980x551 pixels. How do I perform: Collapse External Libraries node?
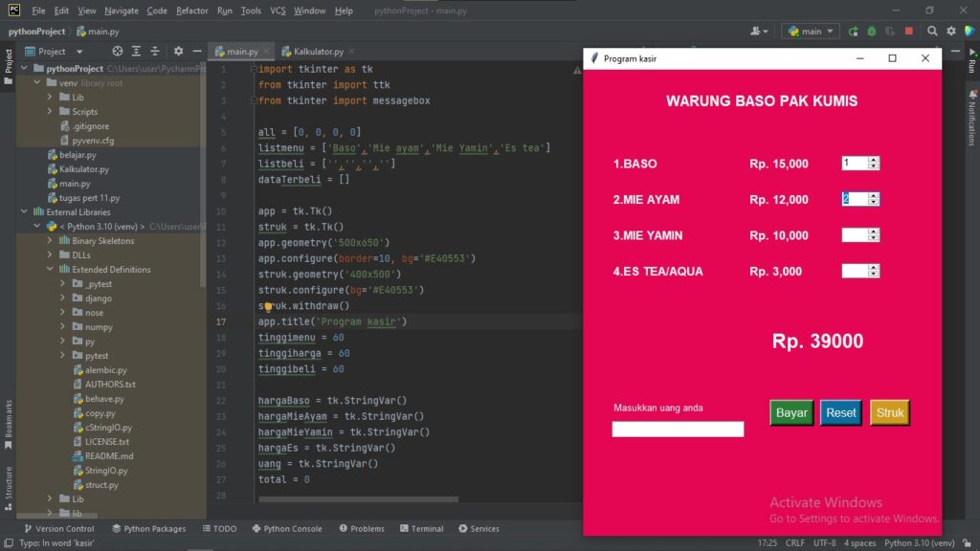pyautogui.click(x=24, y=211)
